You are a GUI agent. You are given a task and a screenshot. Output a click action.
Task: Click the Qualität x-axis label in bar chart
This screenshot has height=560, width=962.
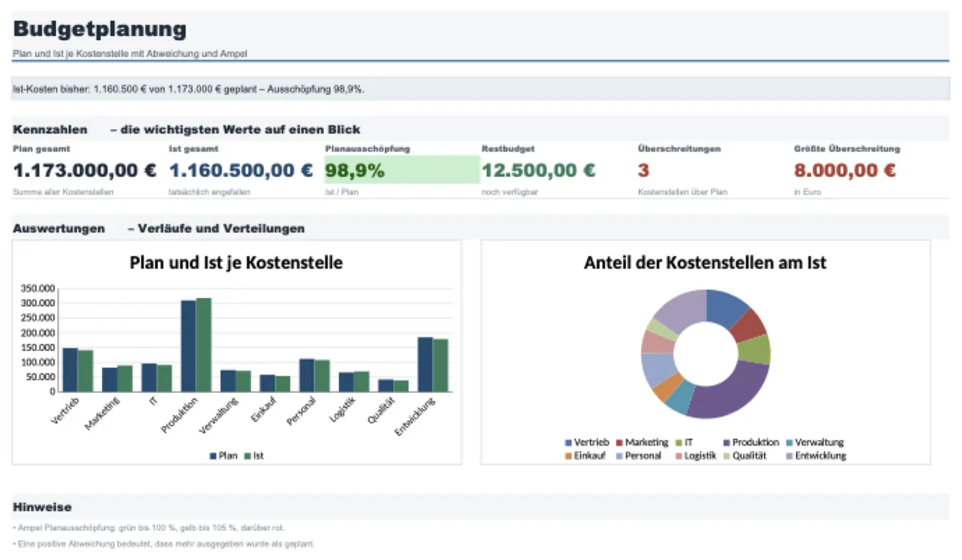pyautogui.click(x=382, y=410)
